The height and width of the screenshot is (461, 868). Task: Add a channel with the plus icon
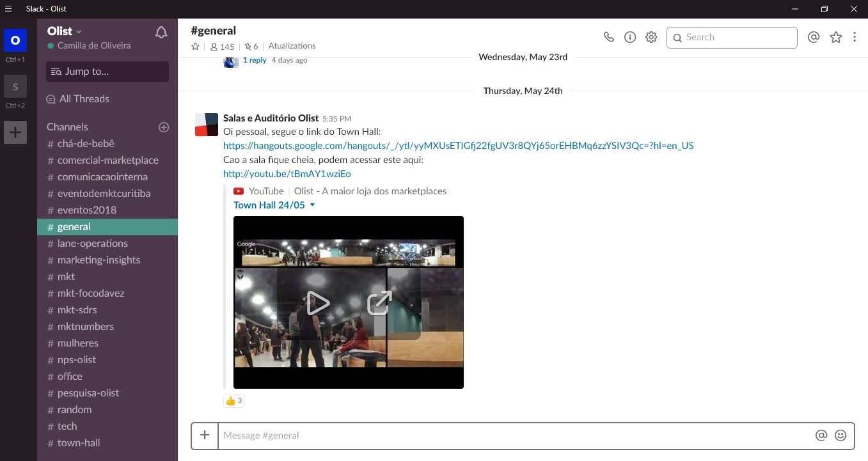click(164, 127)
